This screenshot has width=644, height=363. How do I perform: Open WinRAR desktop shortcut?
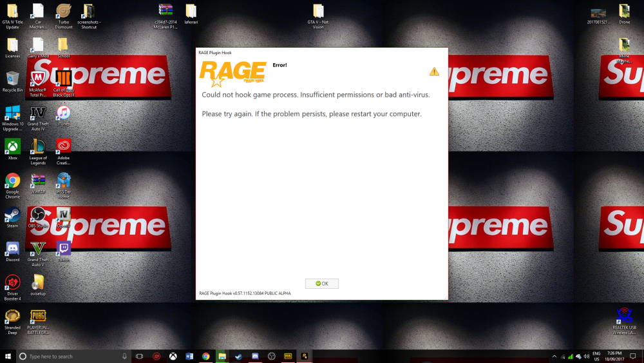(38, 183)
